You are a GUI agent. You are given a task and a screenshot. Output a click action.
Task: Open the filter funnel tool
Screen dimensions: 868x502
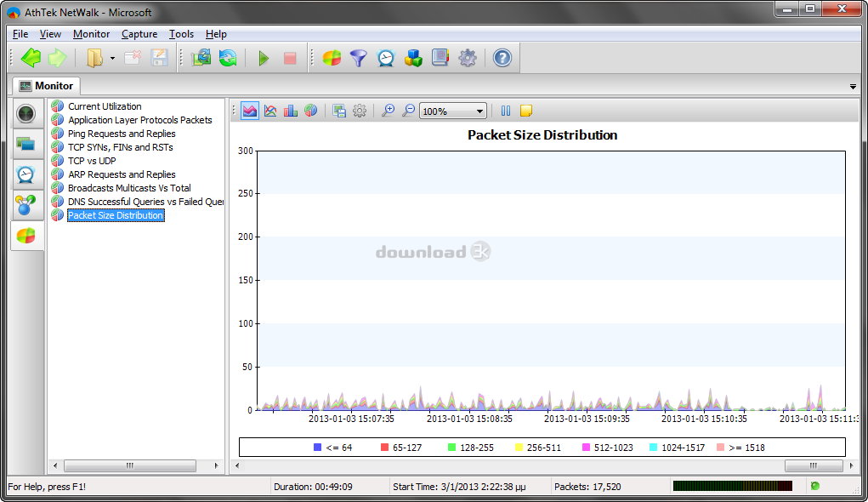tap(359, 58)
